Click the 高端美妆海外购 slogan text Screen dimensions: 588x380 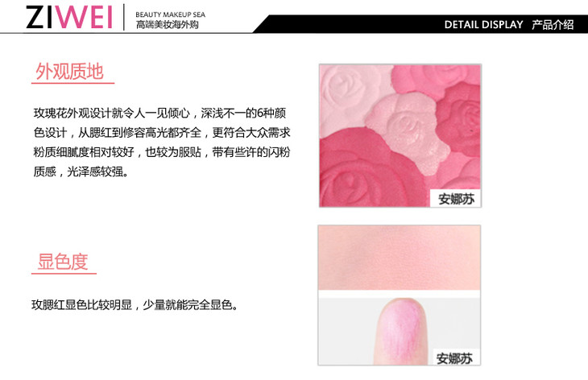pyautogui.click(x=168, y=25)
